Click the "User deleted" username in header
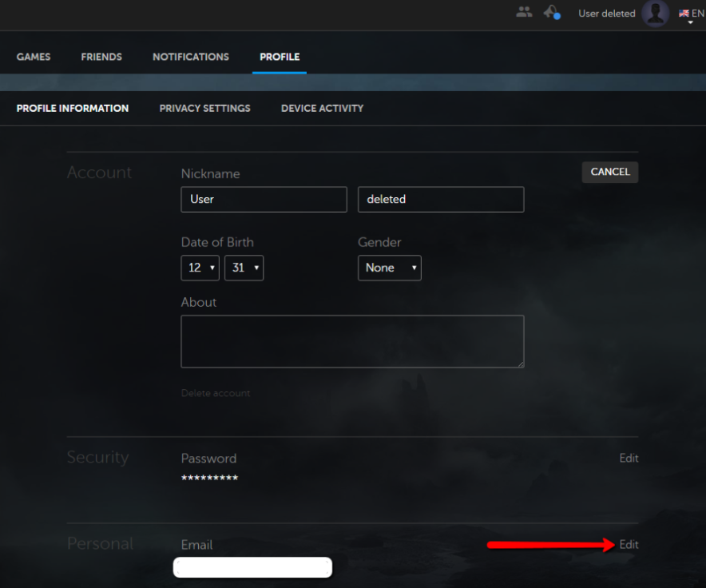 point(606,14)
